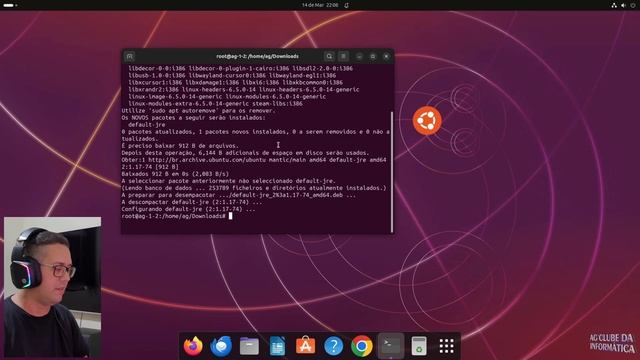Image resolution: width=640 pixels, height=360 pixels.
Task: Click terminal title root@ag-1-2: /home/ag/Downloads
Action: pos(258,56)
